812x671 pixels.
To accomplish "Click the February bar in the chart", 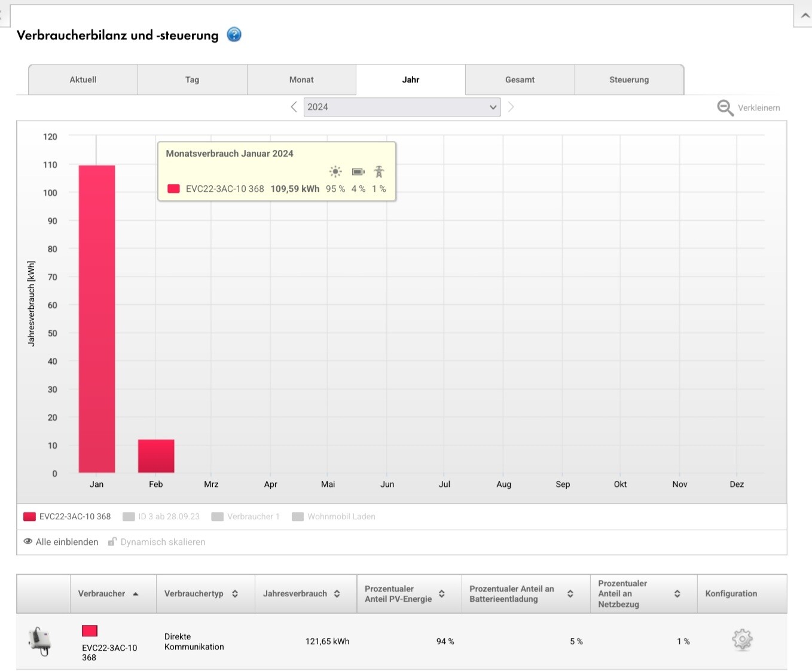I will (x=156, y=456).
